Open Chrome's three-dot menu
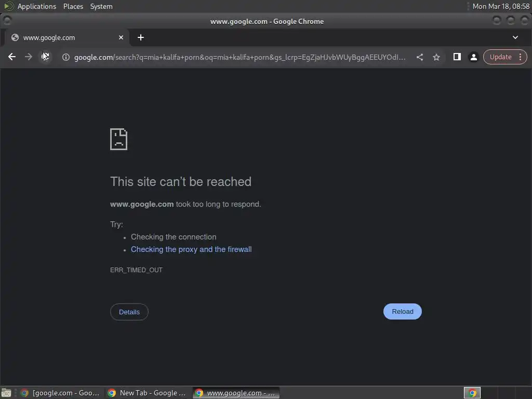This screenshot has height=399, width=532. coord(520,57)
